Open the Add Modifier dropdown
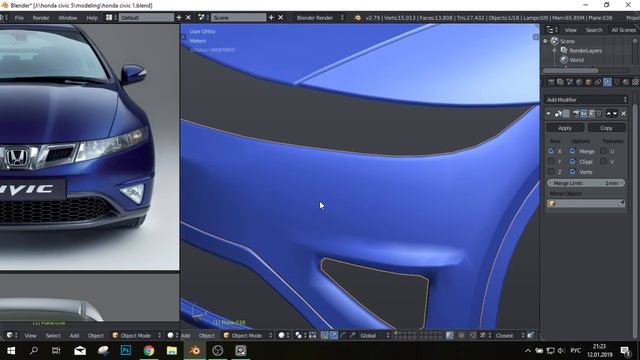This screenshot has width=640, height=360. 586,100
